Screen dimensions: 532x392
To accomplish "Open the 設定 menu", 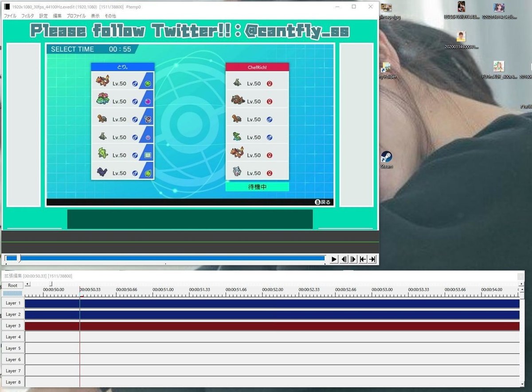I will (43, 16).
